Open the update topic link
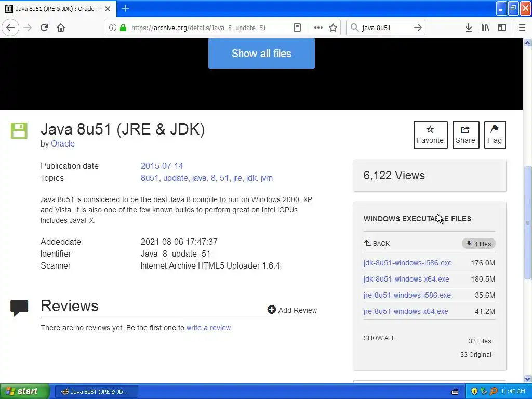The height and width of the screenshot is (399, 532). tap(176, 178)
